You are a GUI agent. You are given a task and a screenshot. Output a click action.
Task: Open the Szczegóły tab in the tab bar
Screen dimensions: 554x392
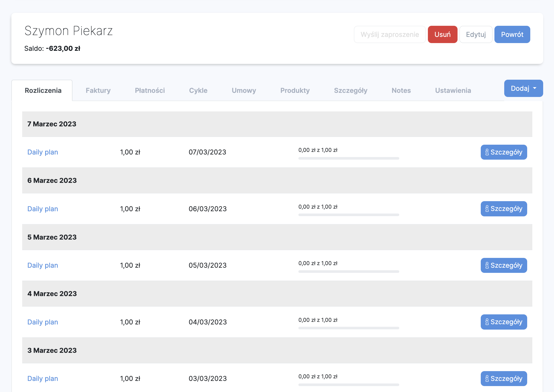(351, 91)
